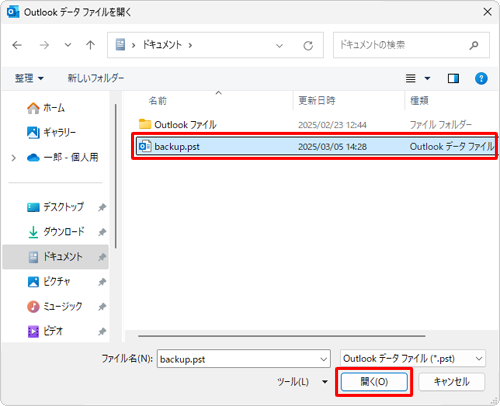
Task: Click the ギャラリー picture icon
Action: (x=33, y=133)
